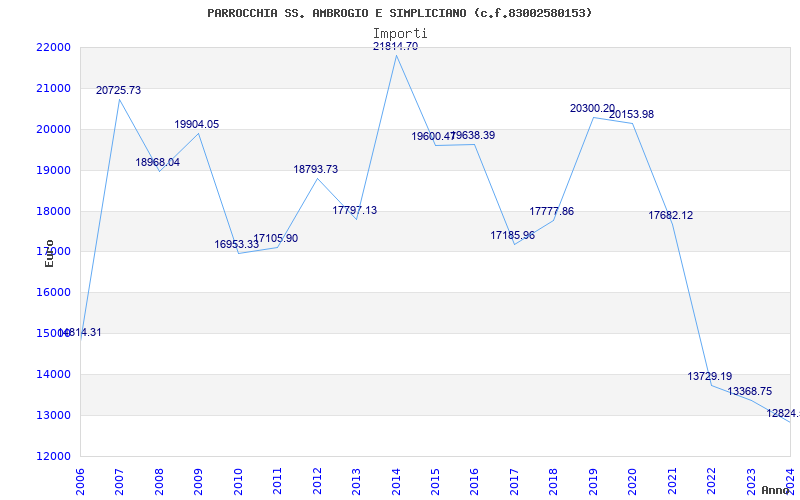Click the 2021 x-axis year label
This screenshot has width=800, height=500.
(x=672, y=481)
